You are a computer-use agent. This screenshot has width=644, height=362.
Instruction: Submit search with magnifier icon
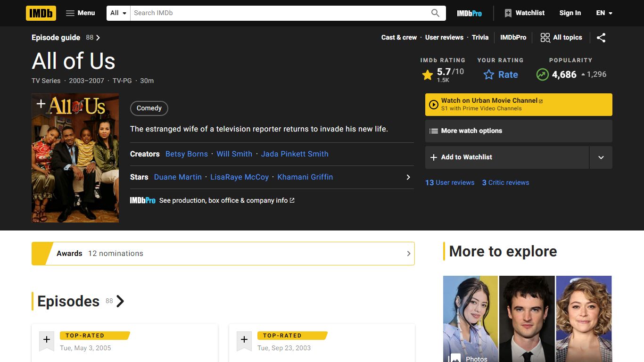pyautogui.click(x=436, y=13)
